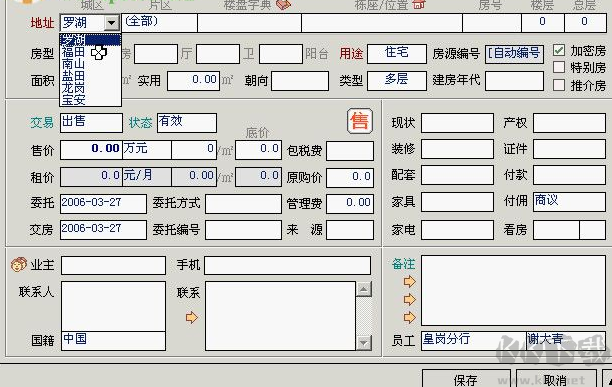The width and height of the screenshot is (612, 387).
Task: Click the 底价 field above 包税费 row
Action: [x=259, y=150]
